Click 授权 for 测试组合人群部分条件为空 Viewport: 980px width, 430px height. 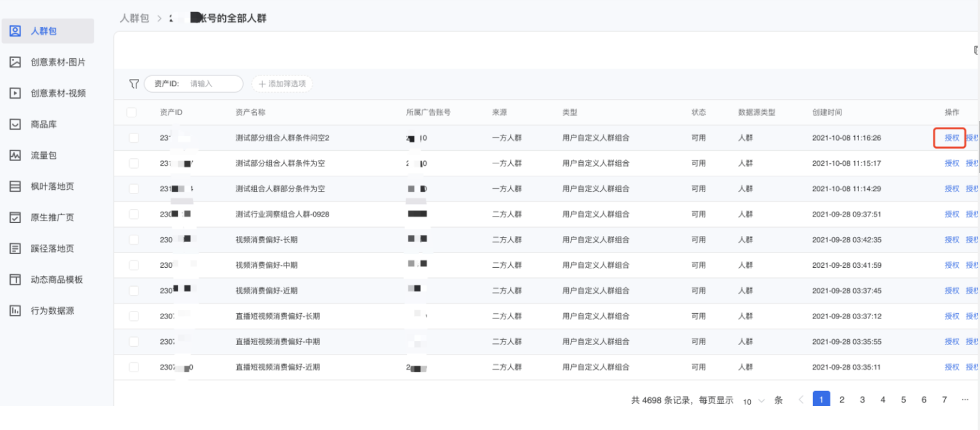(x=952, y=189)
